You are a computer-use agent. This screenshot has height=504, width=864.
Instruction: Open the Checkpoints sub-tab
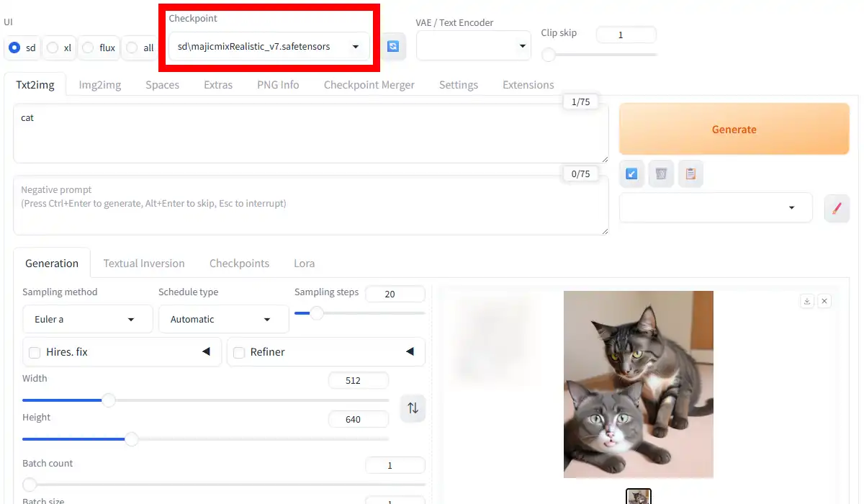click(239, 264)
